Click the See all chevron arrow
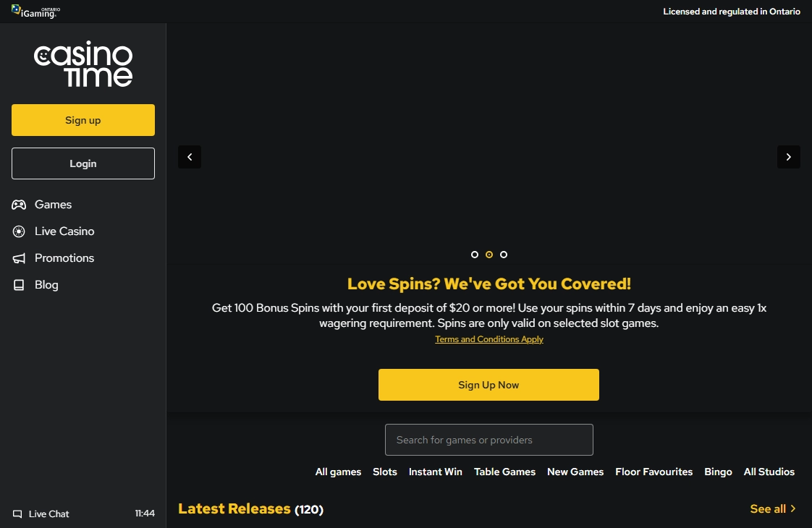Image resolution: width=812 pixels, height=528 pixels. click(x=793, y=509)
